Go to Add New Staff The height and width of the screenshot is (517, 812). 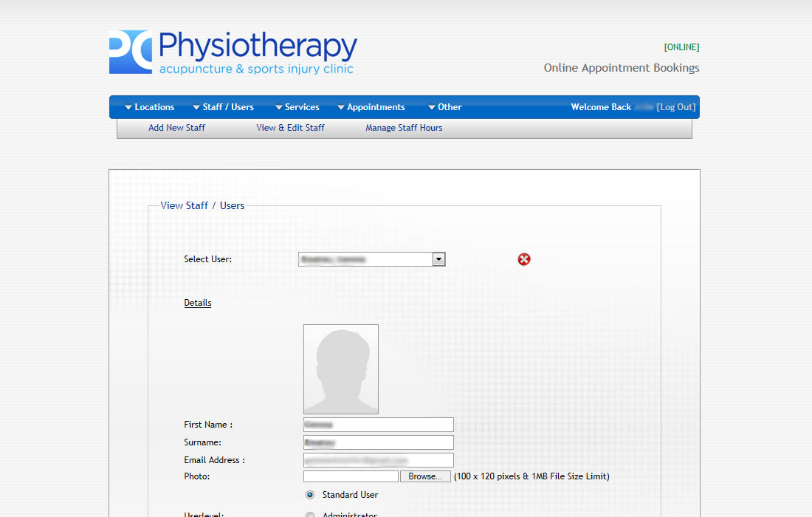coord(176,128)
